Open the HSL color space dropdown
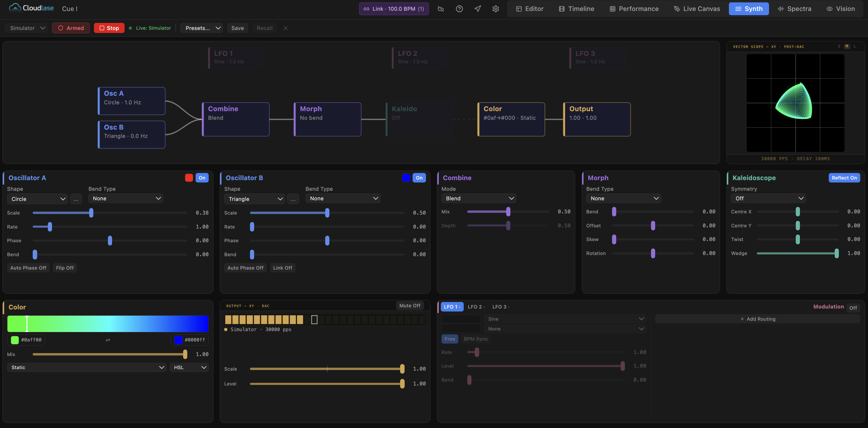This screenshot has width=868, height=428. [189, 367]
